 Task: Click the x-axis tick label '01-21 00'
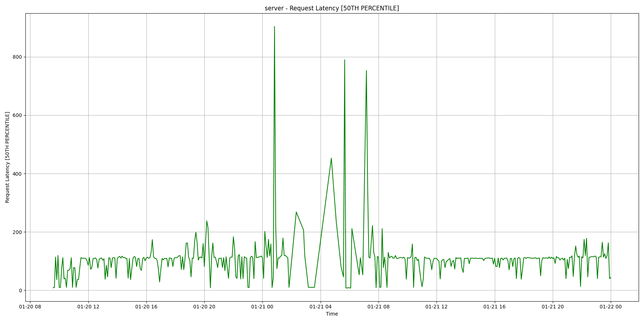pyautogui.click(x=262, y=307)
